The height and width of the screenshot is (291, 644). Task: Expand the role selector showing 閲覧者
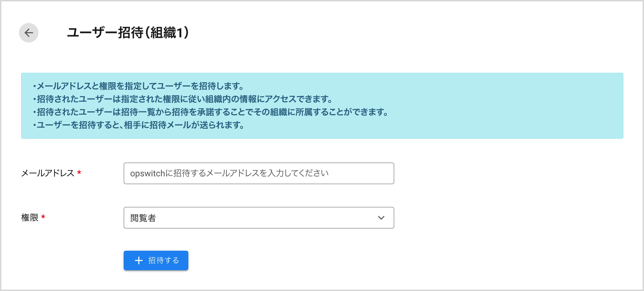click(x=258, y=217)
